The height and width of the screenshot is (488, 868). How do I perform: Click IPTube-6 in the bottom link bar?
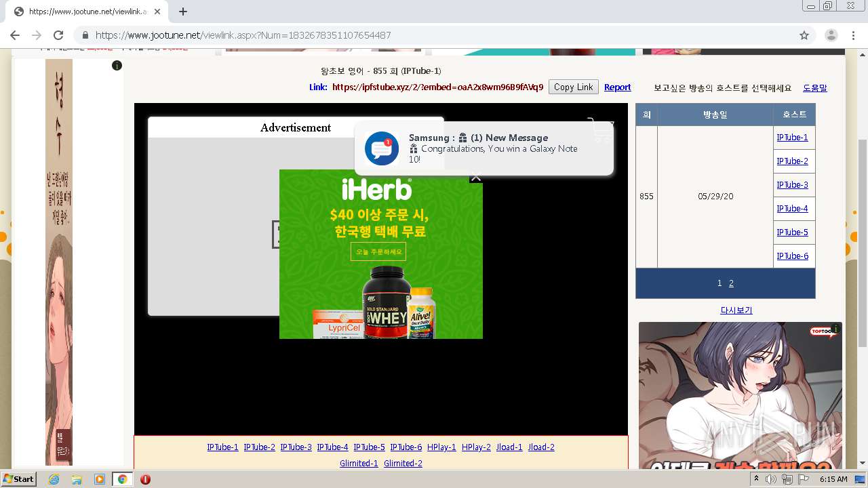pyautogui.click(x=406, y=447)
